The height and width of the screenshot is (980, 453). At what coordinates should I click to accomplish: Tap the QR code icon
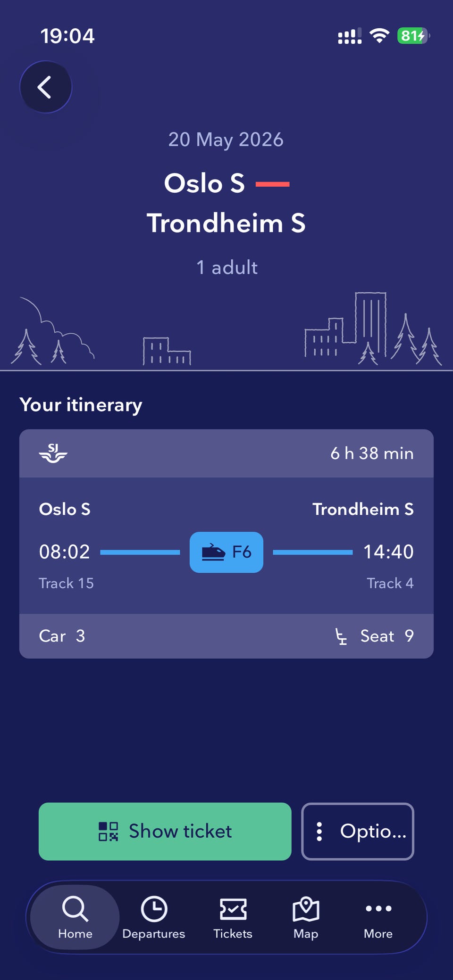click(x=108, y=832)
